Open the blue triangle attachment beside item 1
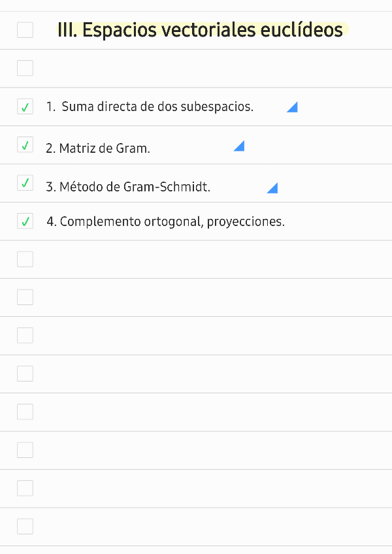 [x=292, y=106]
